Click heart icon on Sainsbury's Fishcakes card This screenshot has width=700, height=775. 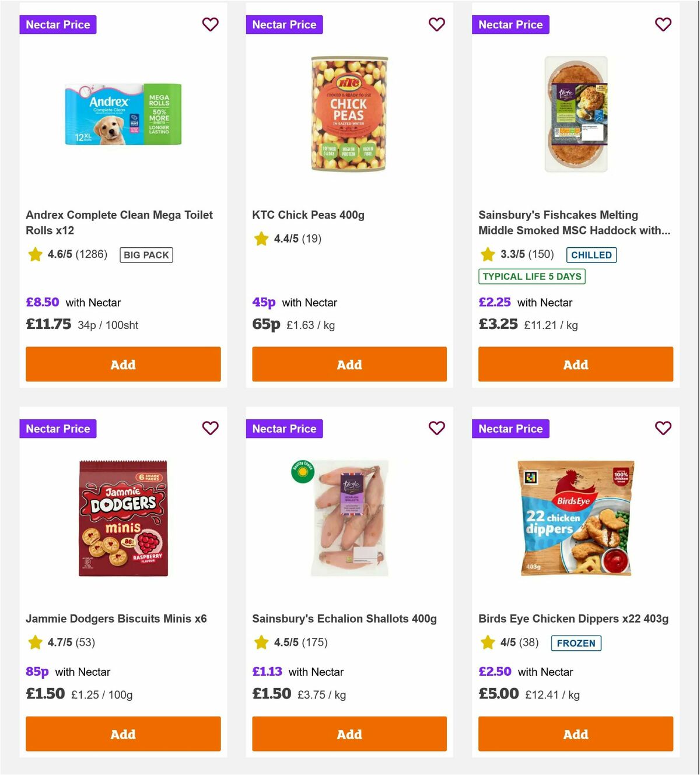pyautogui.click(x=663, y=24)
